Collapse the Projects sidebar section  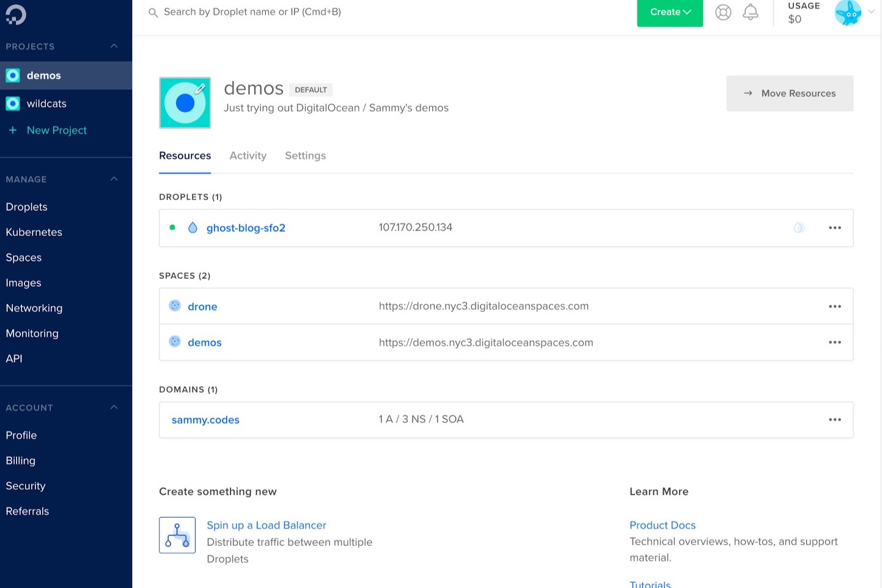(x=114, y=46)
